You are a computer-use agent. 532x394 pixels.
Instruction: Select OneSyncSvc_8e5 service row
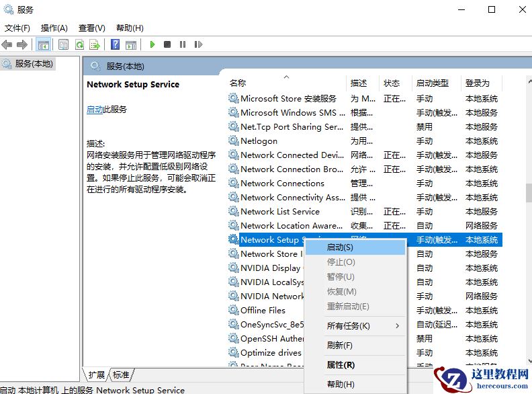click(266, 324)
